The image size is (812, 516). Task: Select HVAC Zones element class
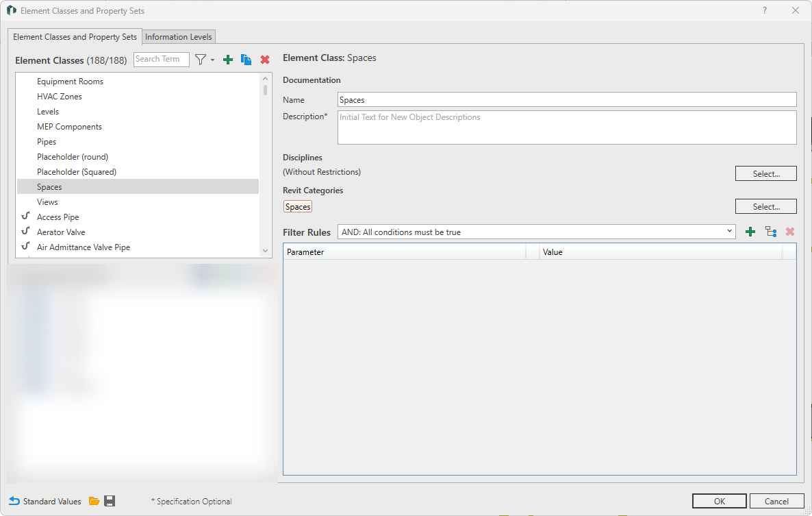tap(138, 97)
